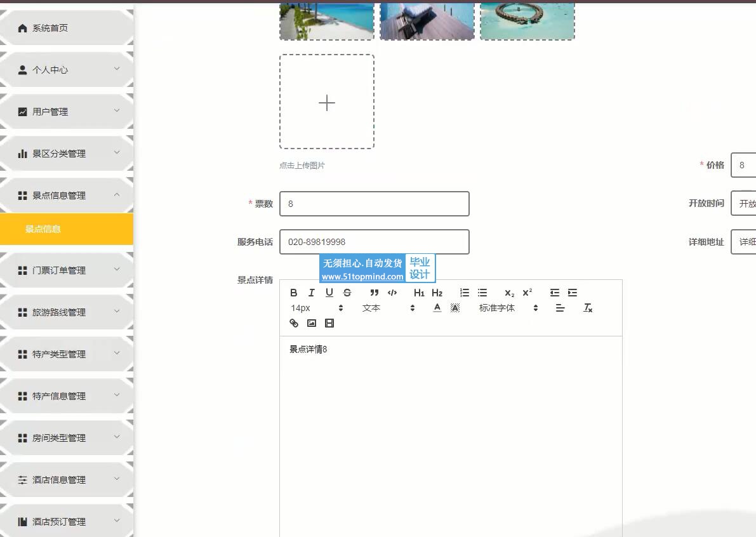Image resolution: width=756 pixels, height=537 pixels.
Task: Create an ordered numbered list
Action: point(464,293)
